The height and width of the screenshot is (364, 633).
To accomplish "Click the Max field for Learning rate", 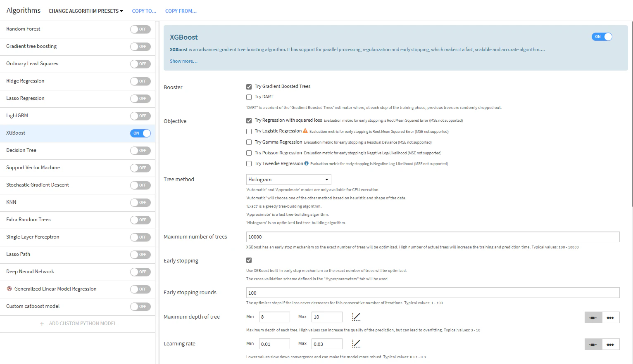I will coord(327,344).
